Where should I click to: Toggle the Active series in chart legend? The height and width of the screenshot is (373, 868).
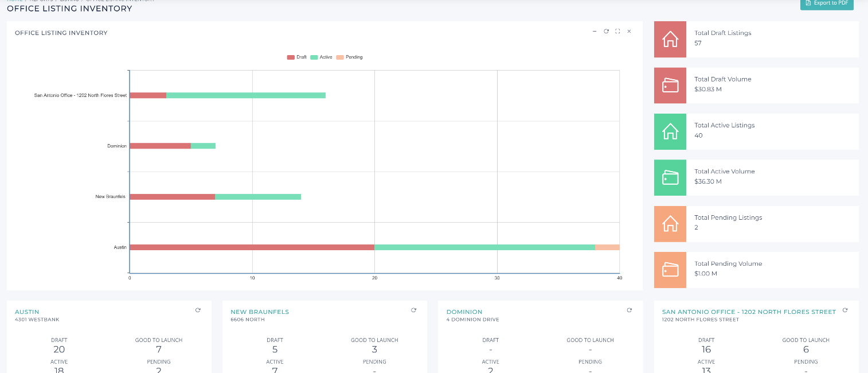coord(321,57)
